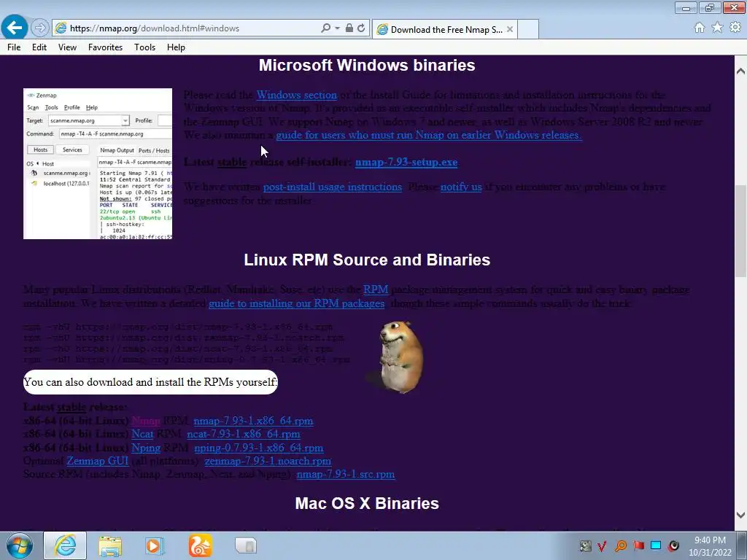
Task: Select the 'Download the Free Nmap S...' tab
Action: [444, 29]
